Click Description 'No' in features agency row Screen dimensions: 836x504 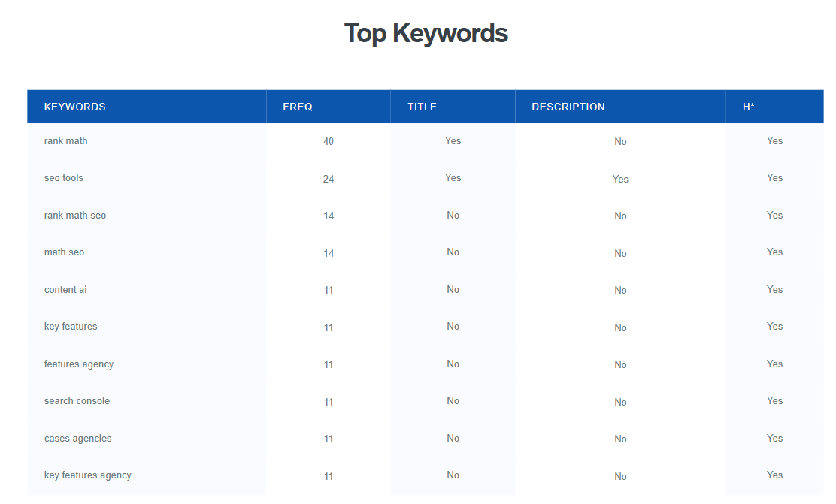(620, 364)
